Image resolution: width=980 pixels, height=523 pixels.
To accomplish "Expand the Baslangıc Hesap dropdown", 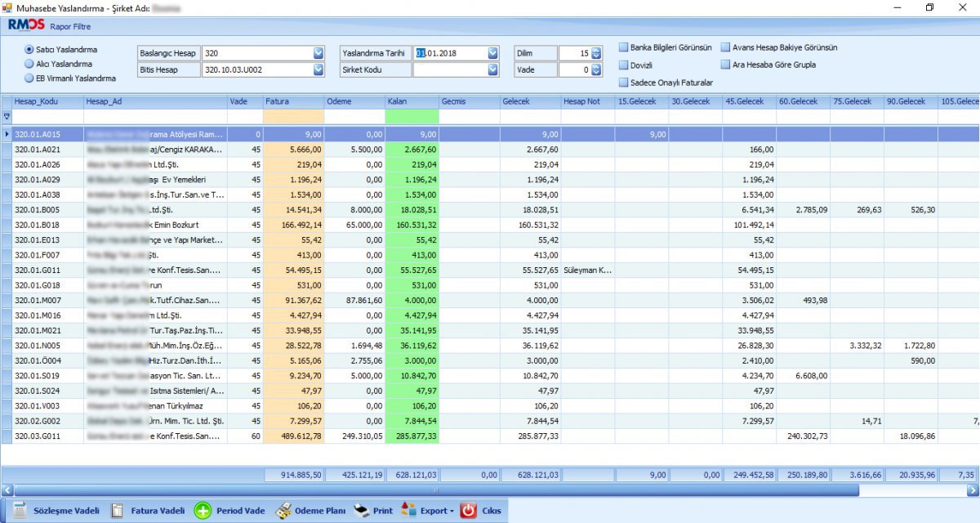I will [318, 53].
